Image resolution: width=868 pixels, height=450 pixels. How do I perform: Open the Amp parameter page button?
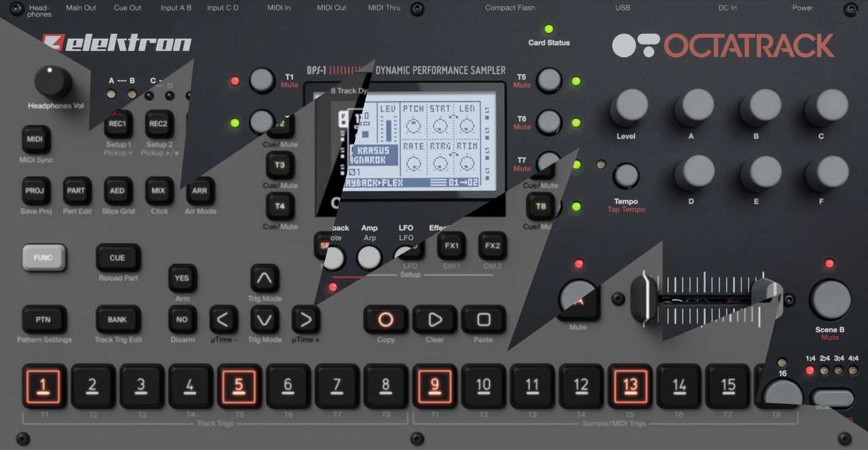tap(369, 258)
